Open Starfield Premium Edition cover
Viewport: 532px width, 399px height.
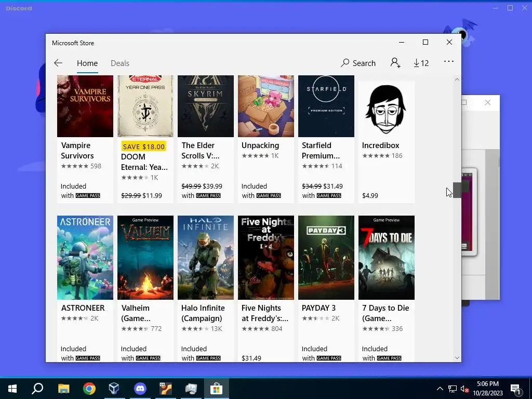[326, 106]
